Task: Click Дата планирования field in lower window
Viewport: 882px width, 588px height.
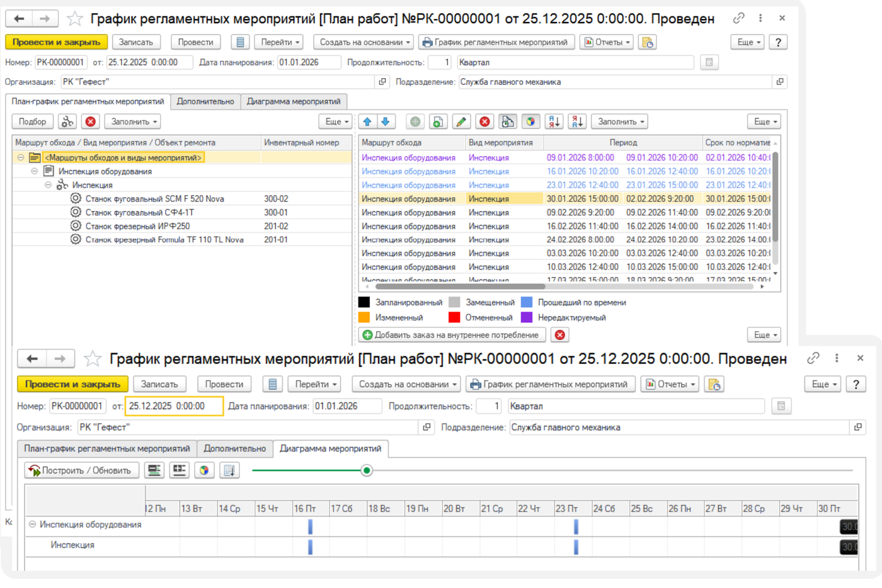Action: (347, 406)
